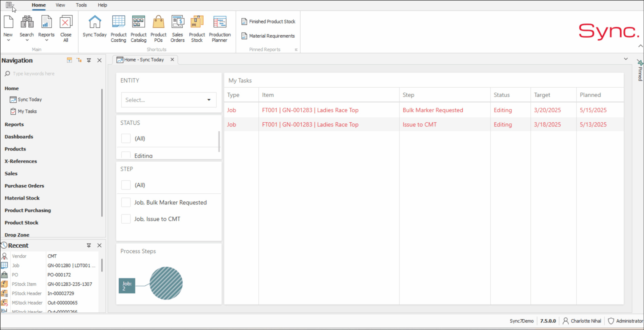644x330 pixels.
Task: Pin the Recent panel
Action: [x=89, y=245]
